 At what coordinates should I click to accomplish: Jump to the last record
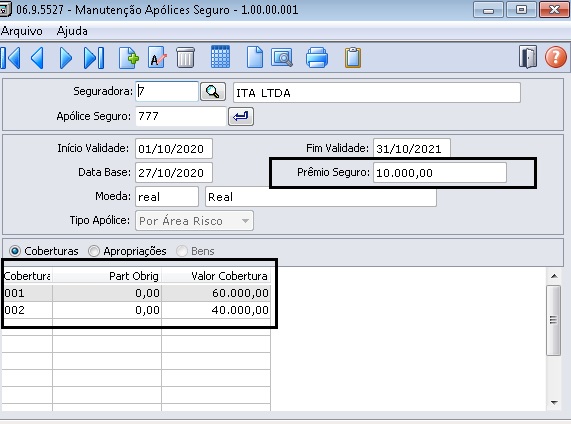(94, 58)
